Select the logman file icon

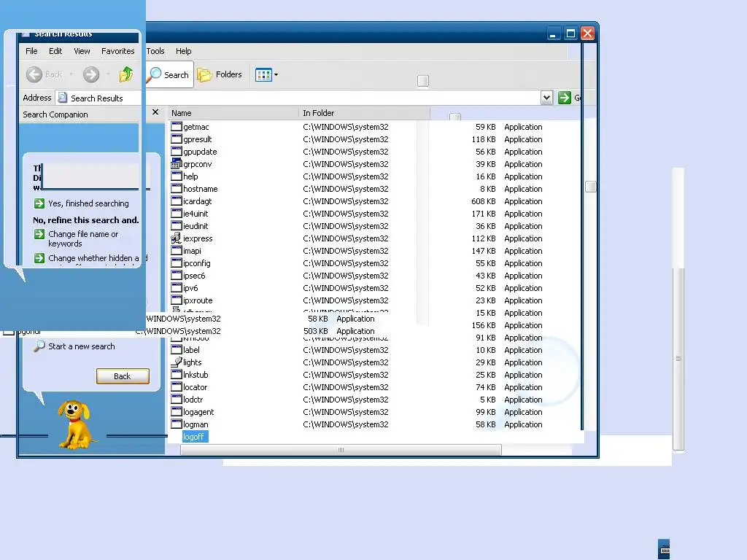(x=177, y=424)
